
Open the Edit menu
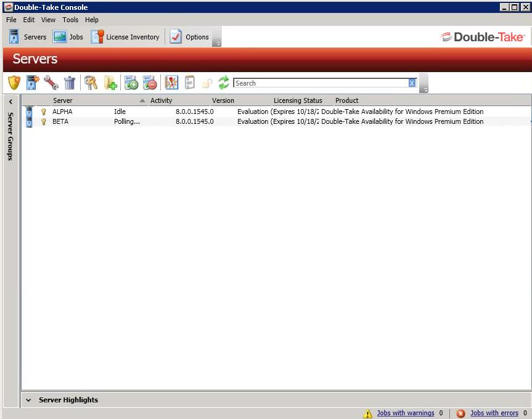click(29, 20)
